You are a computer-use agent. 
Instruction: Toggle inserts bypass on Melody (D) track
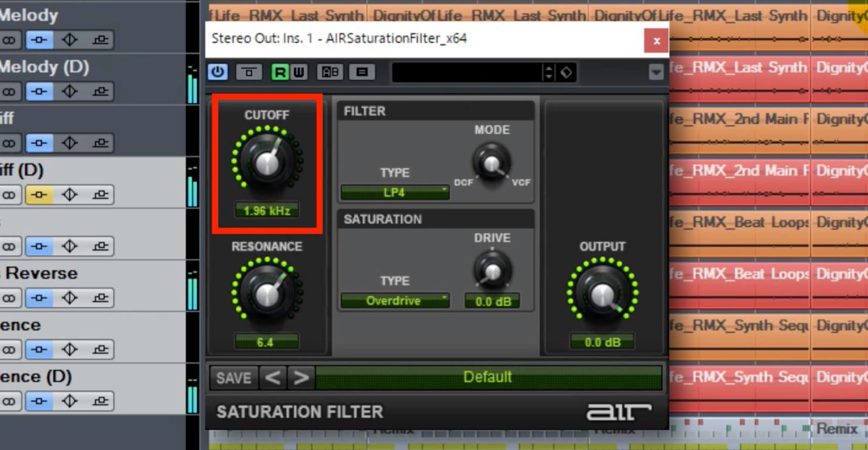[x=39, y=92]
